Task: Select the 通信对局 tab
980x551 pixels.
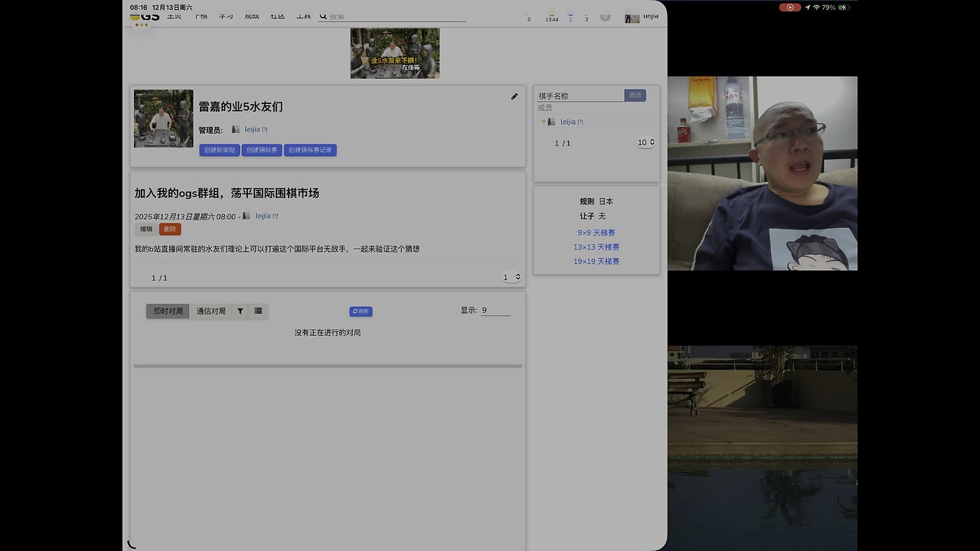Action: pyautogui.click(x=211, y=311)
